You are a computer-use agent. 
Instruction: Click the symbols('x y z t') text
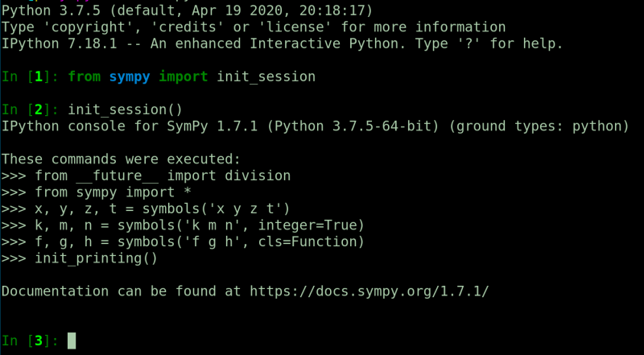pyautogui.click(x=215, y=208)
